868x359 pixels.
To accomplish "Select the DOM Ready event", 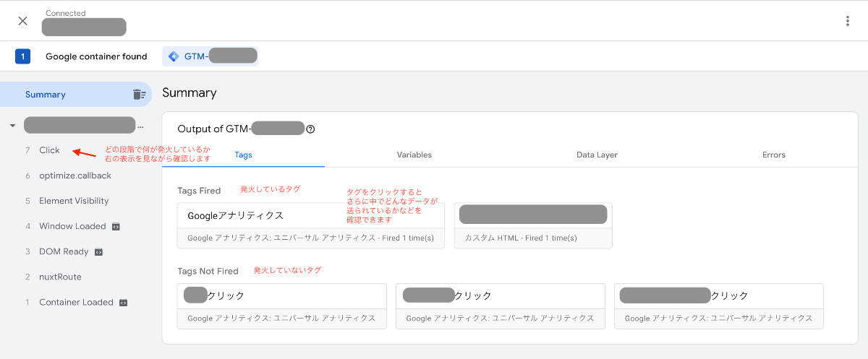I will point(64,251).
